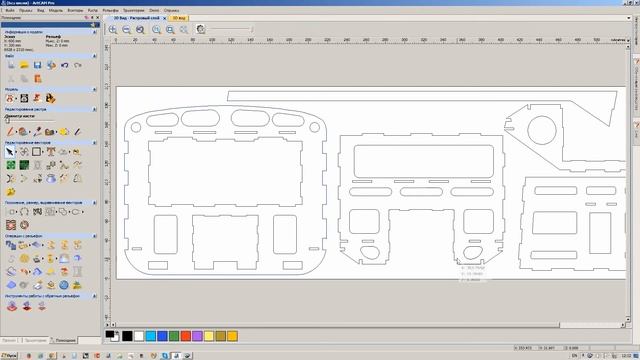The image size is (640, 360).
Task: Click the first blue blocks relief operation icon
Action: click(x=11, y=245)
